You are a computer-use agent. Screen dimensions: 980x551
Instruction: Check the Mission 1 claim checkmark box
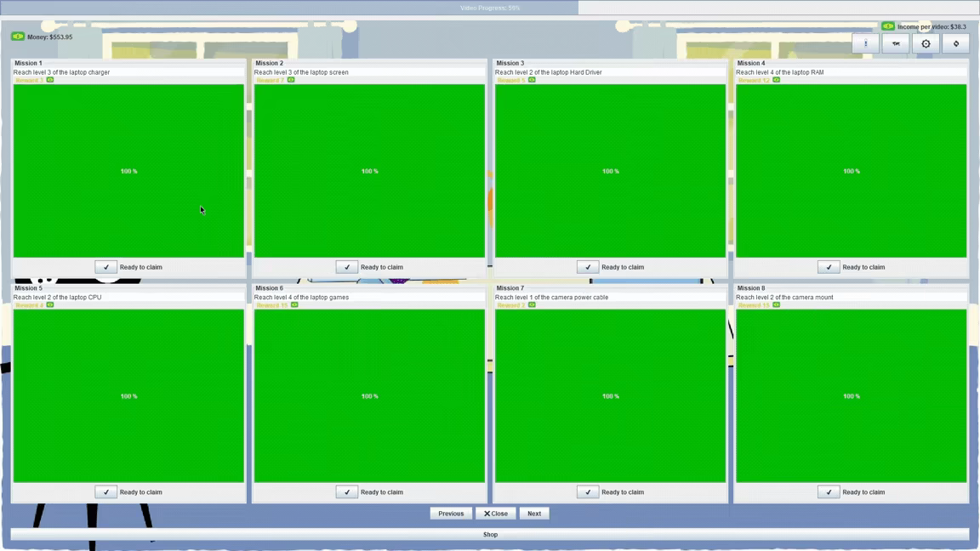point(106,267)
